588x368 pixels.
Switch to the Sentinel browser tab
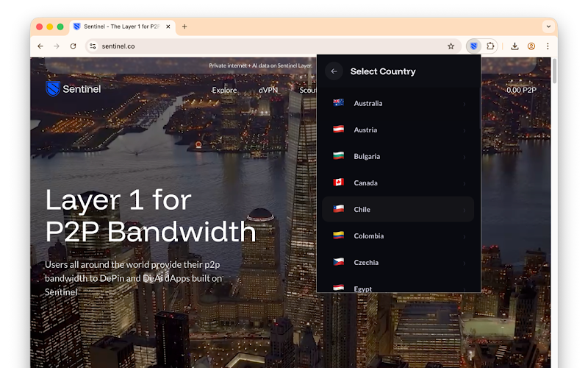pyautogui.click(x=122, y=26)
